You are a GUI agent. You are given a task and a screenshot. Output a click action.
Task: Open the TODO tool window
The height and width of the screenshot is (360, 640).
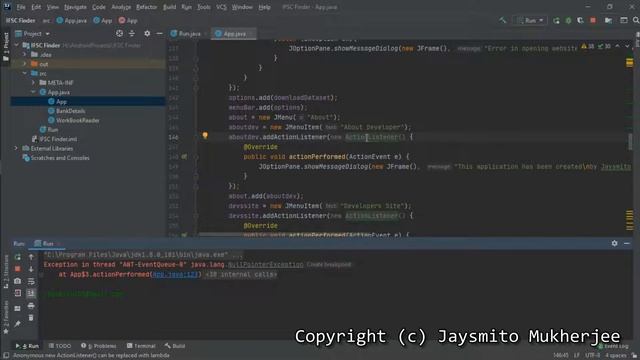pos(60,346)
